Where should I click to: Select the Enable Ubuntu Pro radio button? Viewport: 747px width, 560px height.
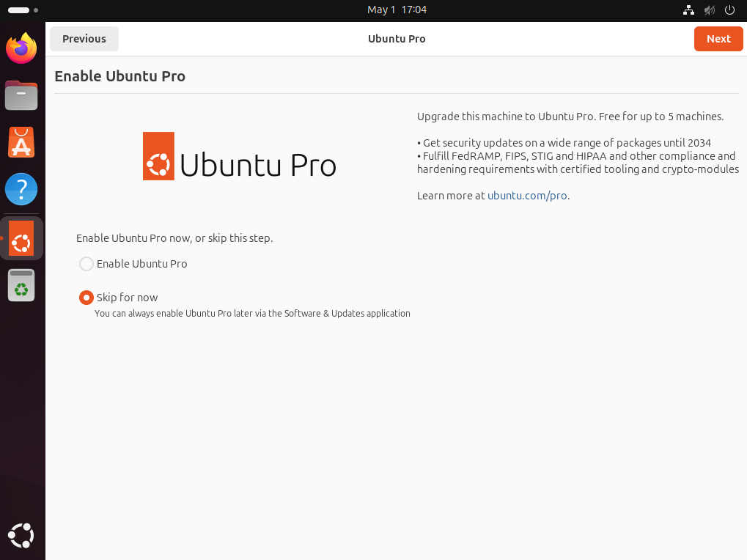pos(87,264)
